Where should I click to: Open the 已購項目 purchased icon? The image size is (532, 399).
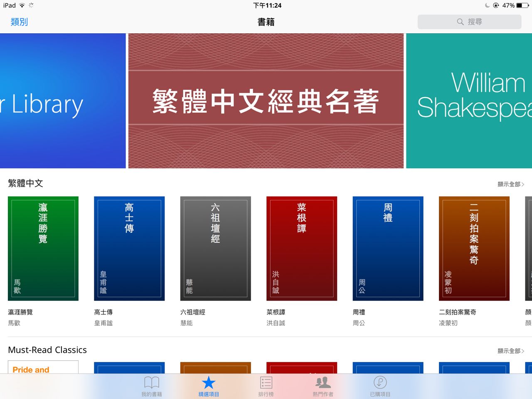(380, 382)
